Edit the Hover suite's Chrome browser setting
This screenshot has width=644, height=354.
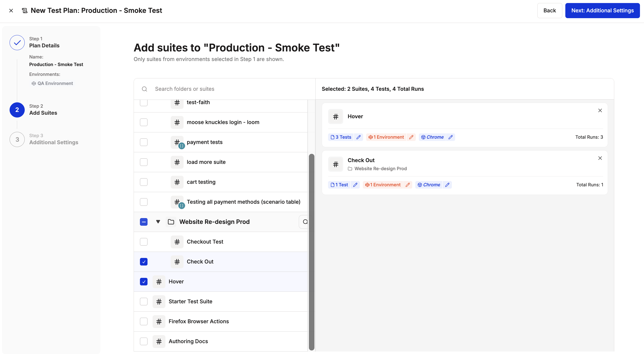coord(451,137)
